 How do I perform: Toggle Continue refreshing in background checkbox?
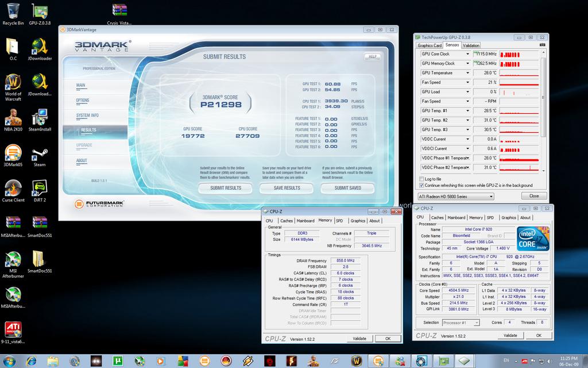[421, 185]
